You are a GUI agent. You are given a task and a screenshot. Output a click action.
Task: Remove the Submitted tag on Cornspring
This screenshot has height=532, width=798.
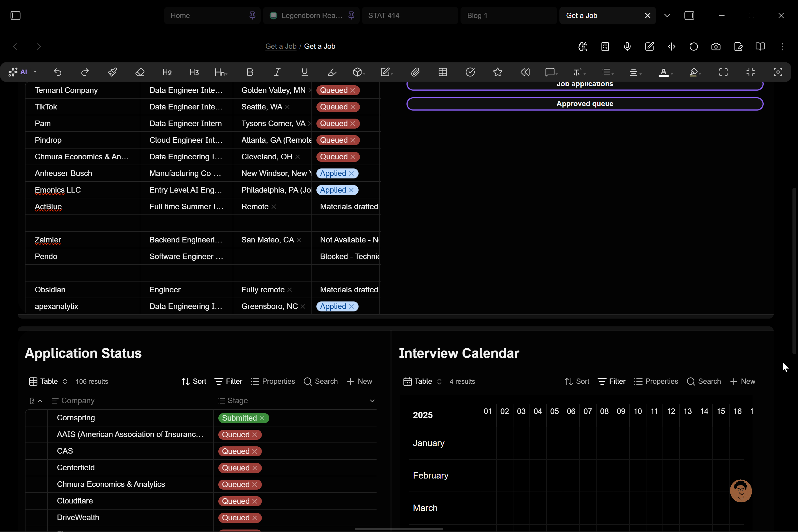(262, 418)
